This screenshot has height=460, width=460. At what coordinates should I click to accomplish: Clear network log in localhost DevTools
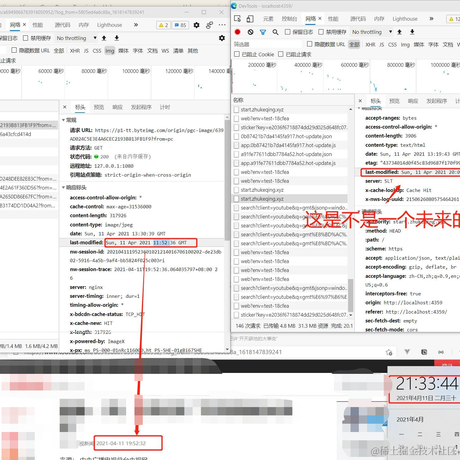click(250, 32)
